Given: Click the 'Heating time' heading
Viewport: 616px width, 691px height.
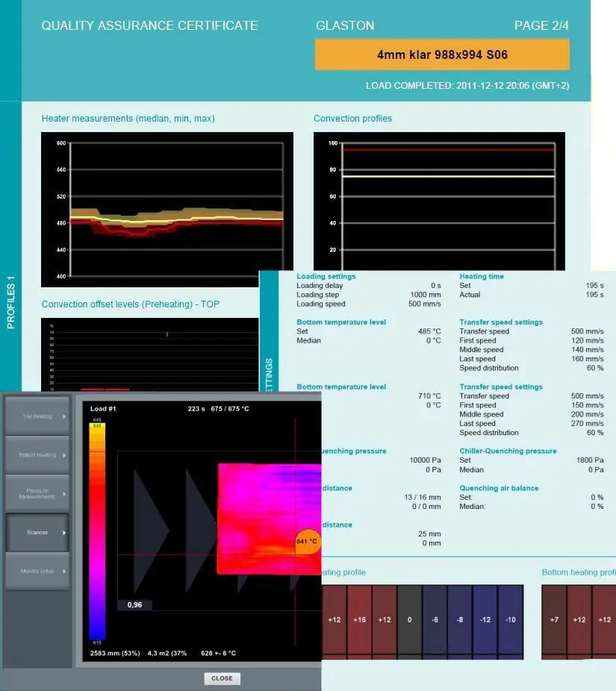Looking at the screenshot, I should pyautogui.click(x=482, y=276).
